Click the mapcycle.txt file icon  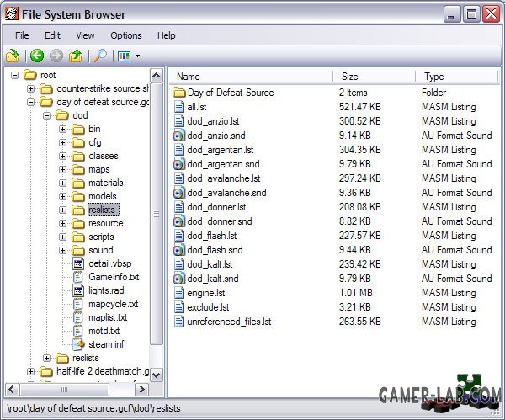point(78,304)
